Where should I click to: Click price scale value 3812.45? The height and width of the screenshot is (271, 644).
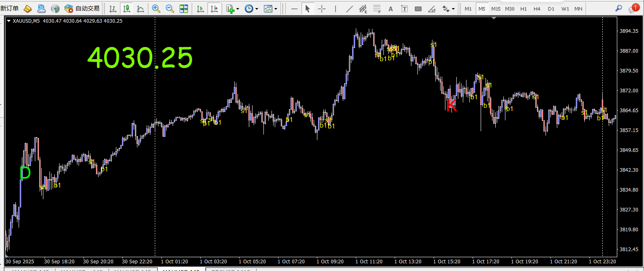pos(629,250)
